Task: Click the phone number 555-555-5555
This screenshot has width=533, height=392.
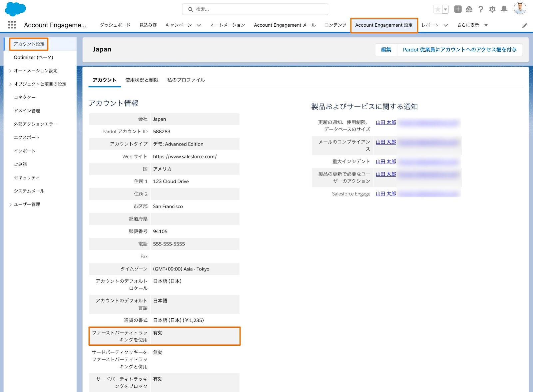Action: pyautogui.click(x=169, y=244)
